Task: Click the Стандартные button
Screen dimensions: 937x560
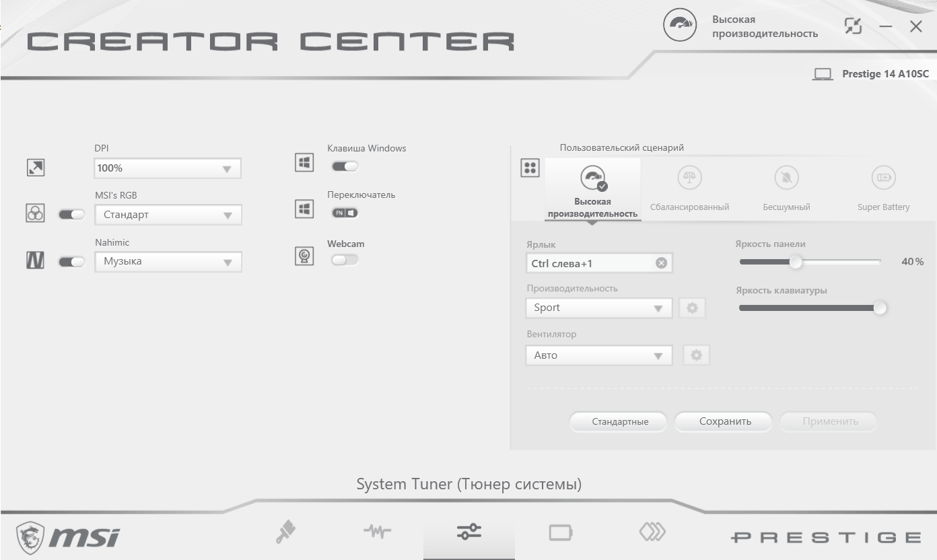Action: [x=619, y=422]
